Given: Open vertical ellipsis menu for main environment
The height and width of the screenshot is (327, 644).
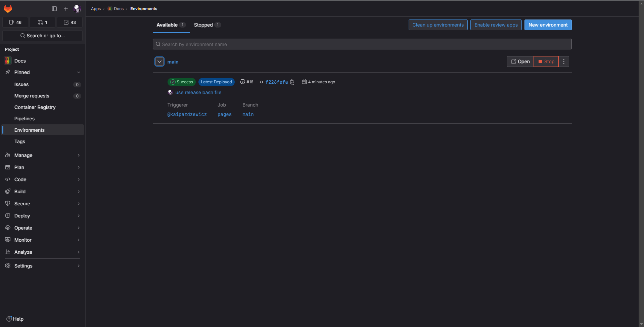Looking at the screenshot, I should click(x=564, y=62).
